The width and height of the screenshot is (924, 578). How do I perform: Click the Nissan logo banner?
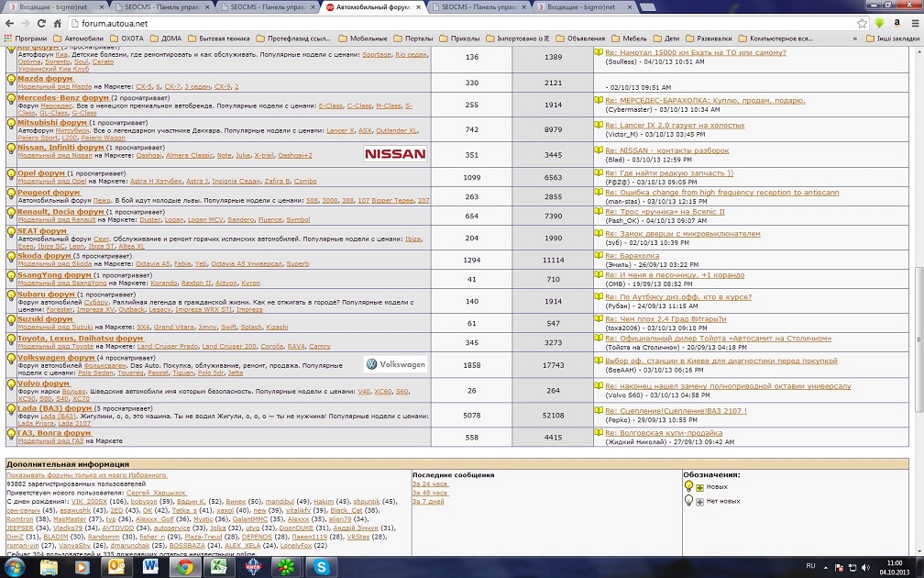coord(395,154)
